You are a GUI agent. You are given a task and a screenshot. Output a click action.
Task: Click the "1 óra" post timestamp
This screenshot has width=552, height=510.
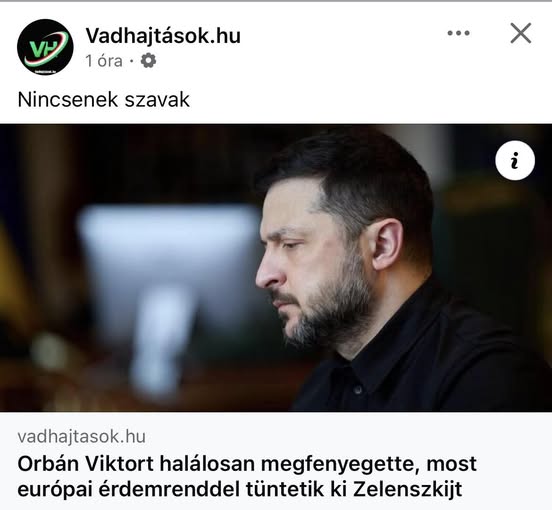click(104, 61)
